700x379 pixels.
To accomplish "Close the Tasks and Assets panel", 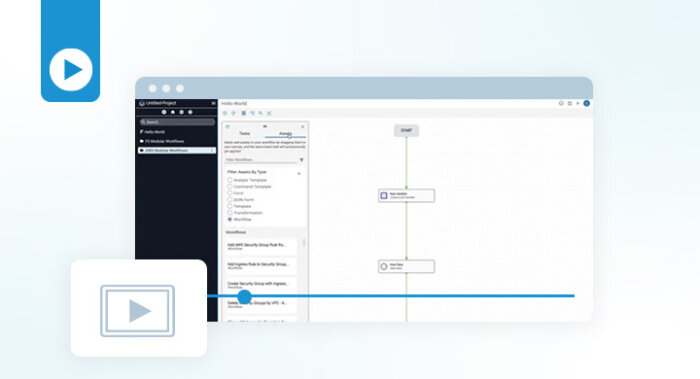I will pos(303,127).
